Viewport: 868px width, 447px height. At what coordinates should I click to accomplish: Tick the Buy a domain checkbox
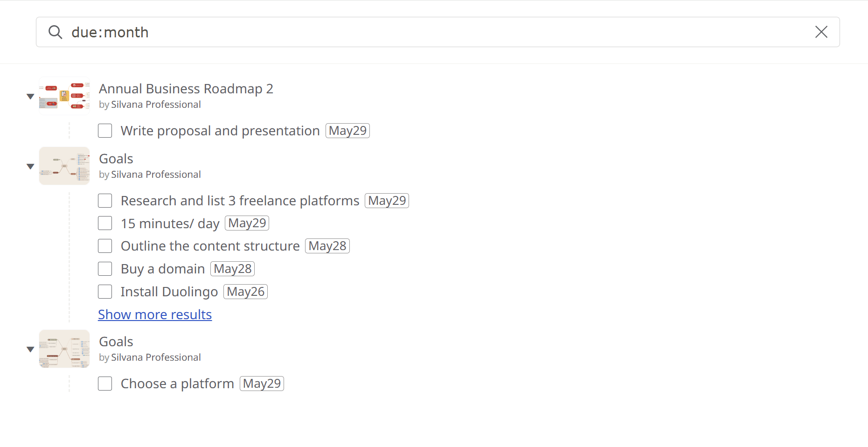pos(105,269)
